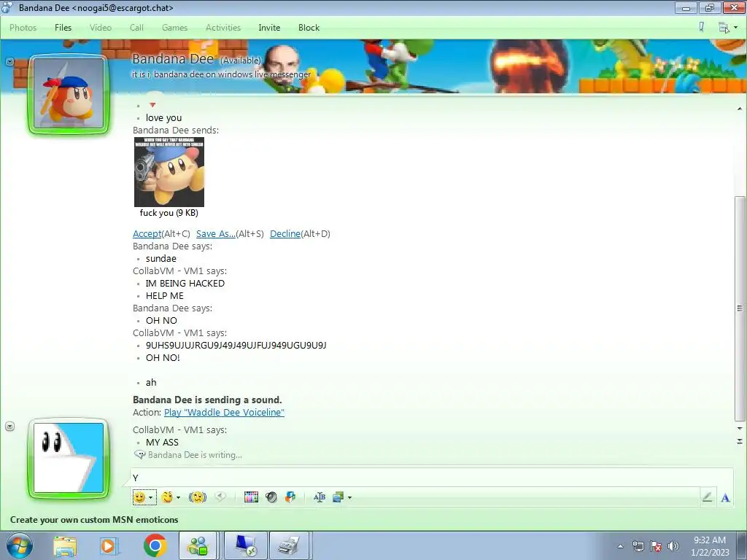Click the pin icon in toolbar
The width and height of the screenshot is (747, 560).
(x=701, y=27)
